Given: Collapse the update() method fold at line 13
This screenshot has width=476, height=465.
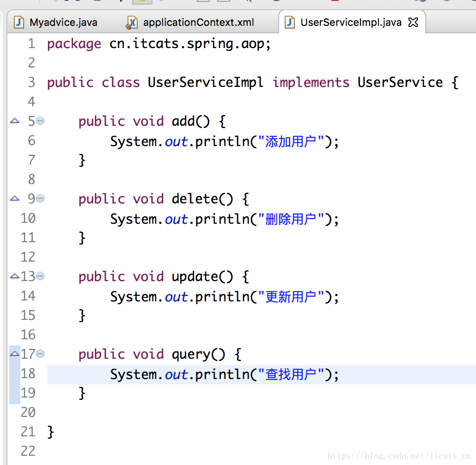Looking at the screenshot, I should pyautogui.click(x=40, y=276).
